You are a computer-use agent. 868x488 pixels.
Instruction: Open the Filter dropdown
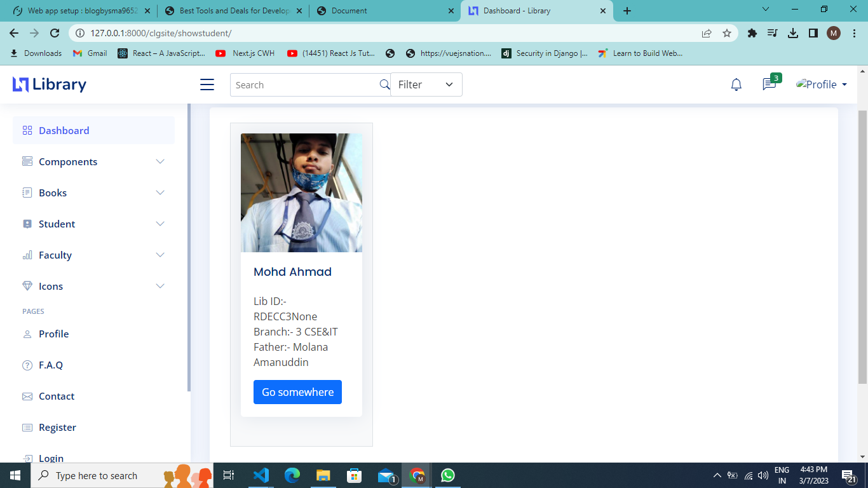[x=426, y=85]
